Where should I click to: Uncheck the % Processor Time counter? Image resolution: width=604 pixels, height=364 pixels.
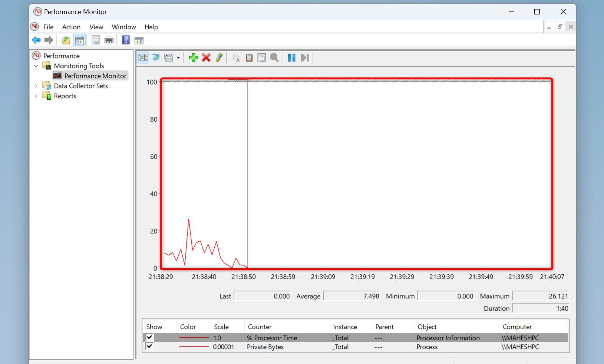click(x=149, y=337)
